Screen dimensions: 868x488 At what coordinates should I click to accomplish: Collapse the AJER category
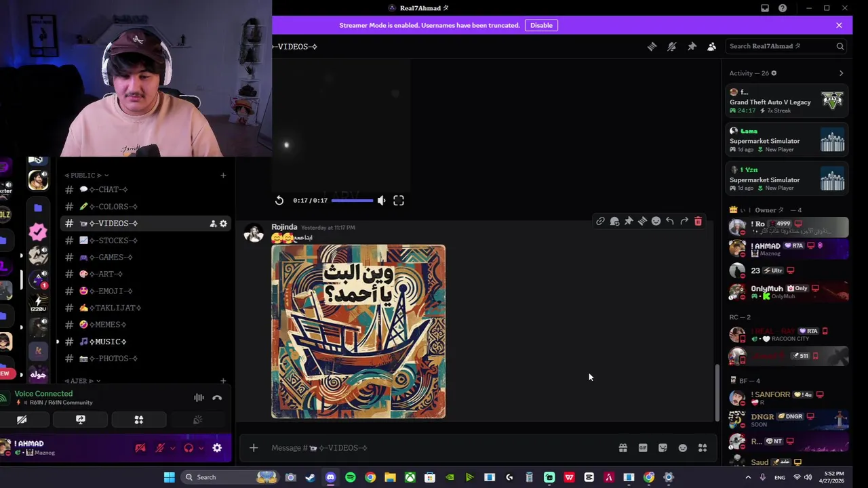(x=81, y=381)
